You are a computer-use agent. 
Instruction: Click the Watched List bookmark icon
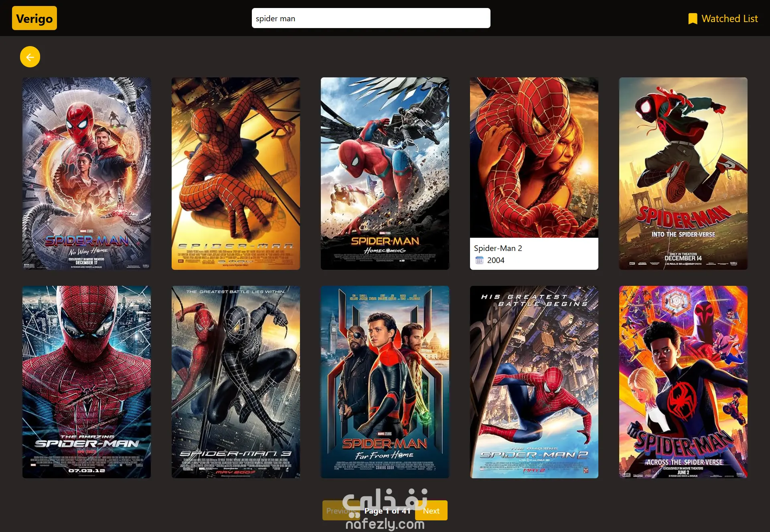[x=693, y=19]
